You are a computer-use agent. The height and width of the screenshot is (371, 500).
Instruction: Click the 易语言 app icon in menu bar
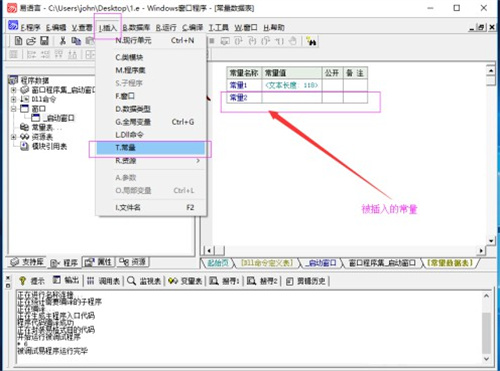13,26
